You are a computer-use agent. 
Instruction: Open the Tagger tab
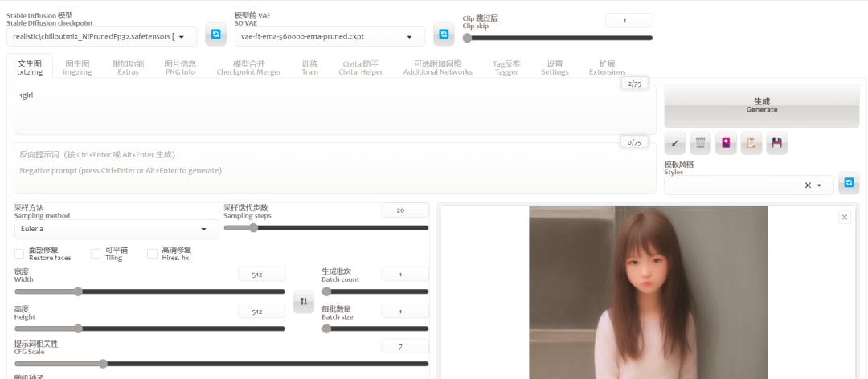506,67
